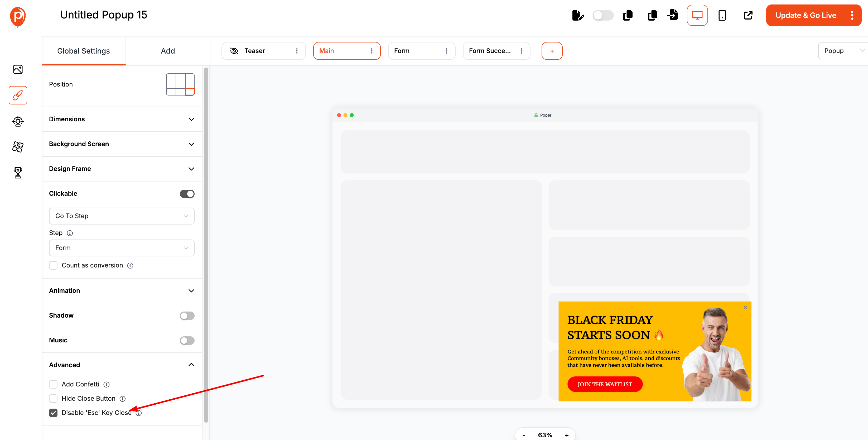Expand the Dimensions section

[122, 119]
